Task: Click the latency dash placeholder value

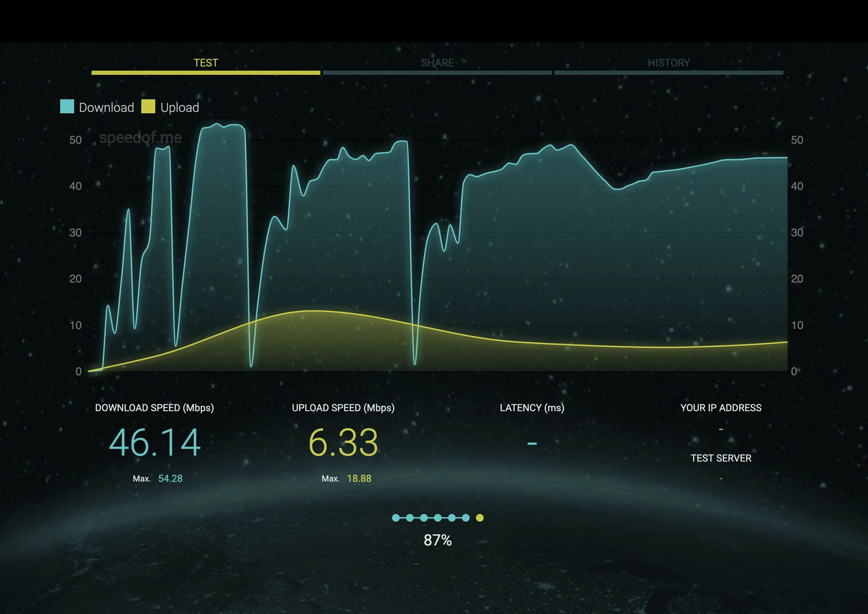Action: pyautogui.click(x=532, y=443)
